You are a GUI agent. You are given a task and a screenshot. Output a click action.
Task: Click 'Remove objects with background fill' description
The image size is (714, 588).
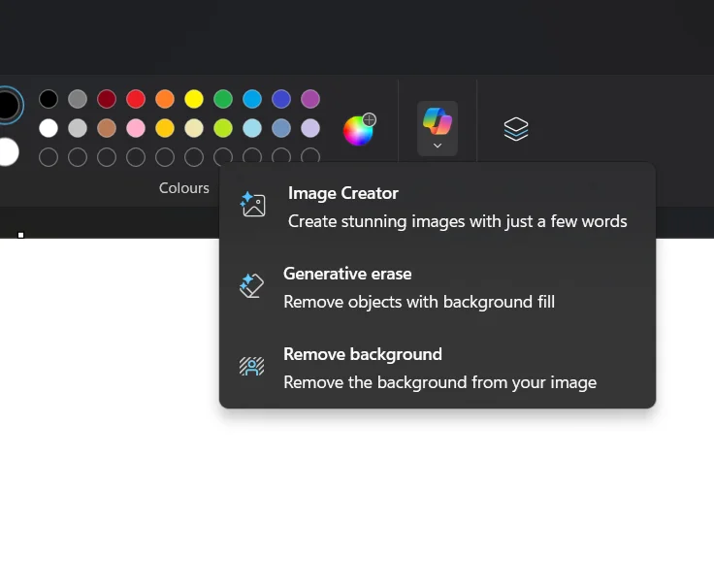(x=419, y=302)
